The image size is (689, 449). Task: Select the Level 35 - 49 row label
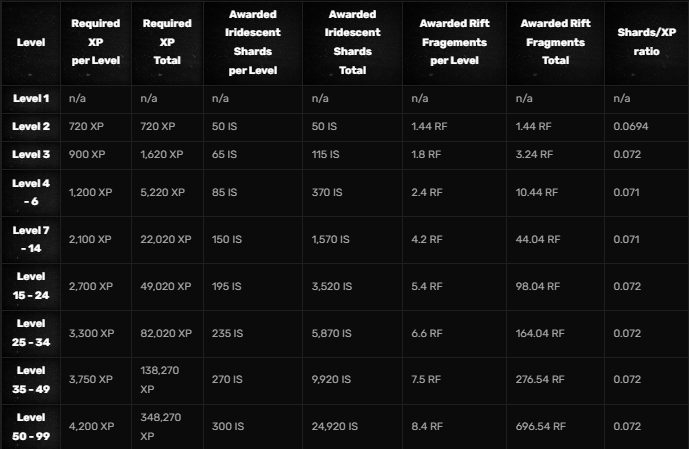click(30, 377)
